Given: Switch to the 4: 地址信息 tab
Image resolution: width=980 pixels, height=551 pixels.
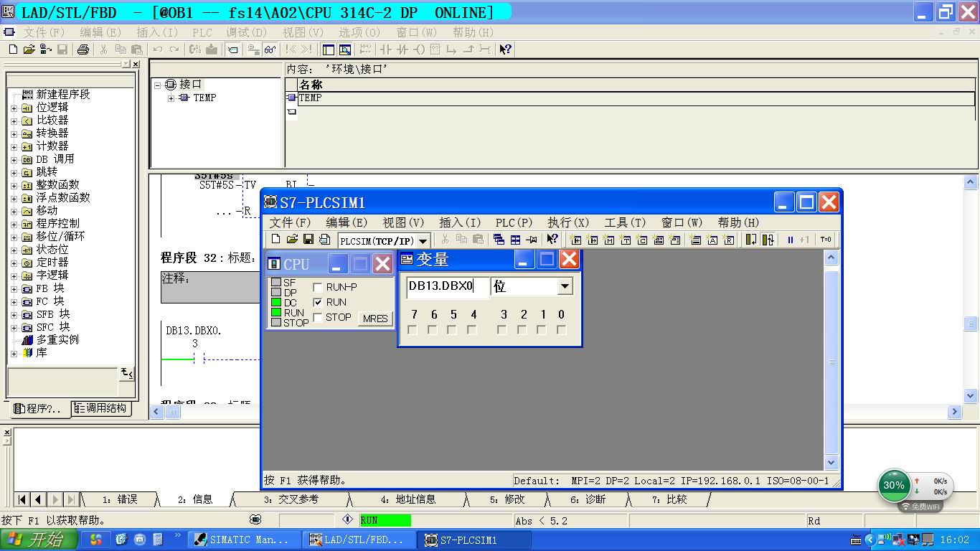Looking at the screenshot, I should [x=407, y=499].
